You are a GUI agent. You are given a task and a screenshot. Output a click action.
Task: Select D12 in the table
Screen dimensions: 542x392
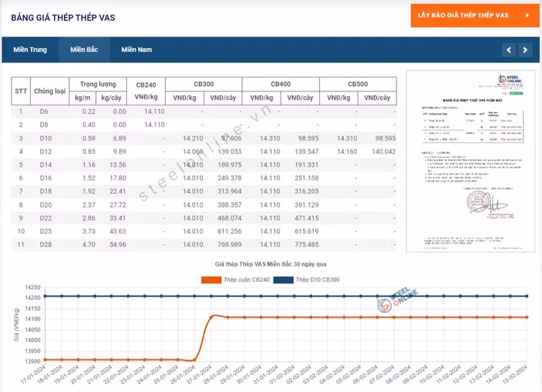click(46, 152)
